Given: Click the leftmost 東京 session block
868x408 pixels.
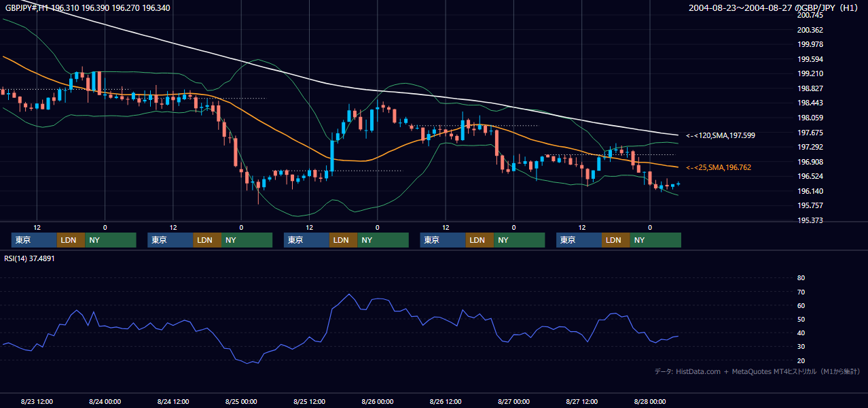Looking at the screenshot, I should pyautogui.click(x=34, y=240).
